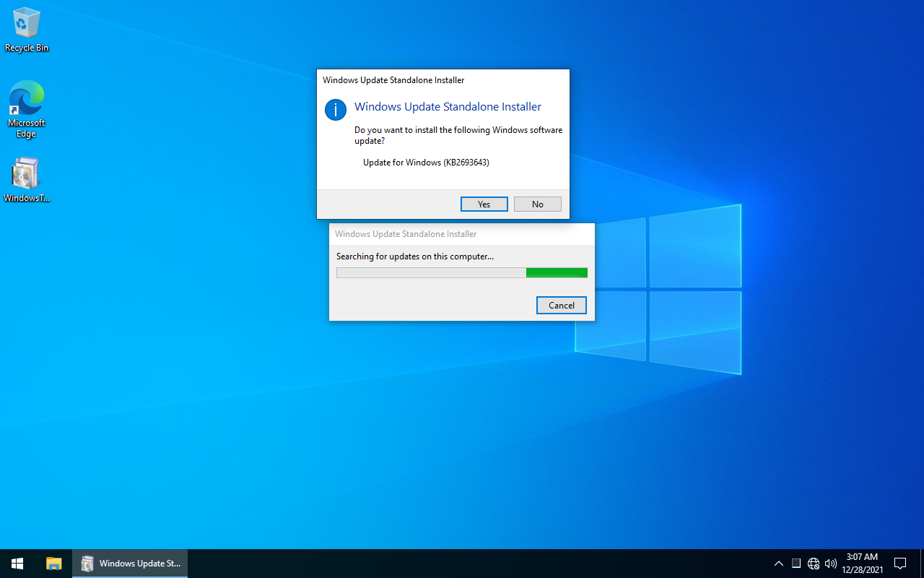Click the 'Update for Windows (KB2693643)' text
Viewport: 924px width, 578px height.
[x=426, y=163]
